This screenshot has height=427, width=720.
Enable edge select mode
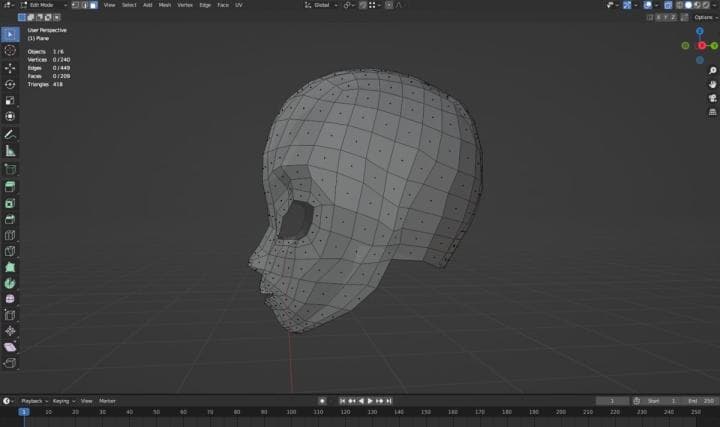coord(84,5)
